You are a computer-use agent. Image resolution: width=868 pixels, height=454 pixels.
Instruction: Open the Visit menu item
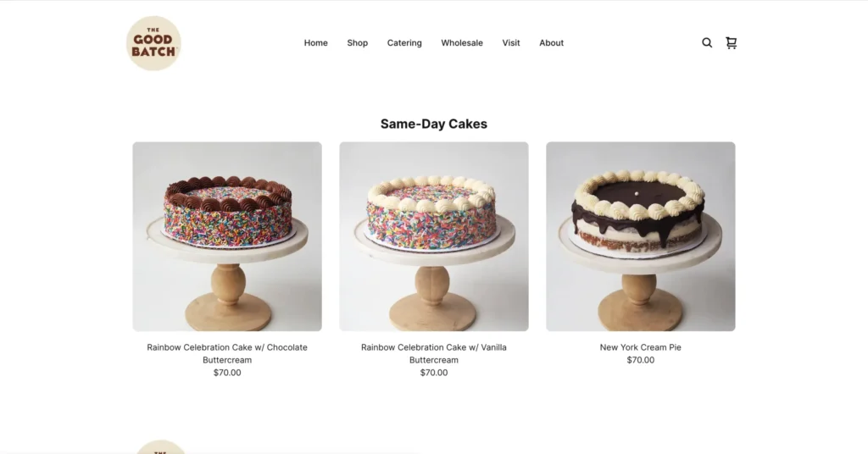click(x=511, y=42)
